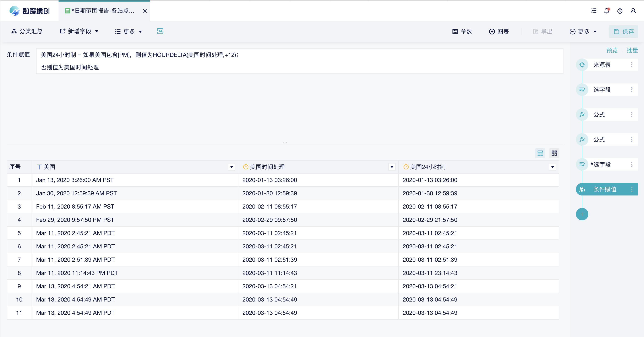
Task: Click the condition formula text box
Action: [x=299, y=61]
